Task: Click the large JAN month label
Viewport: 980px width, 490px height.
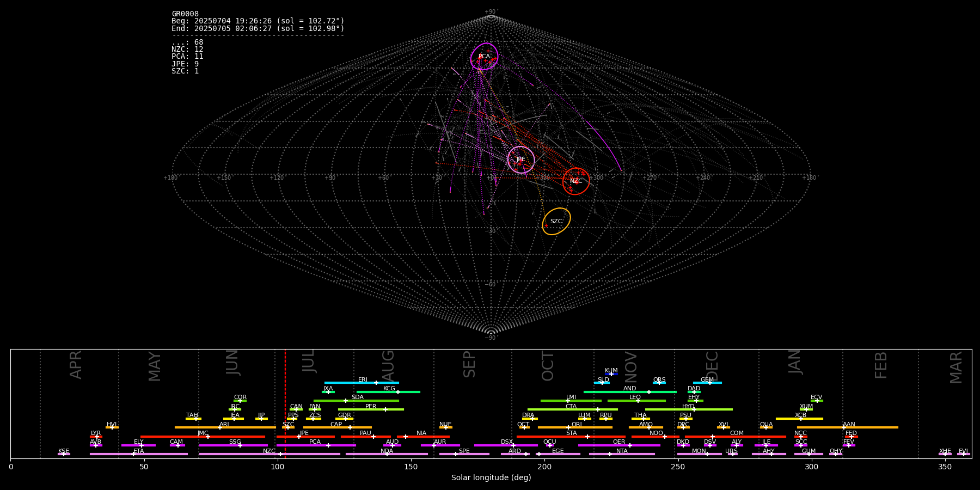Action: tap(795, 362)
